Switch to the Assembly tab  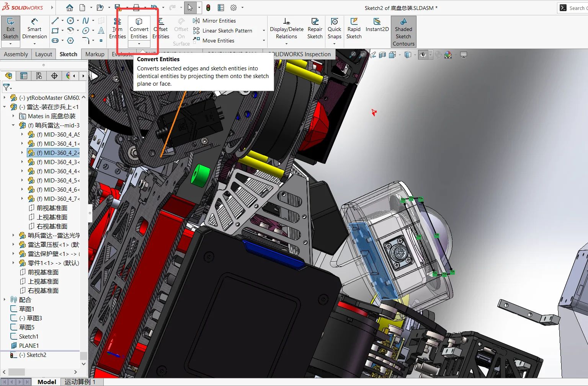point(16,54)
